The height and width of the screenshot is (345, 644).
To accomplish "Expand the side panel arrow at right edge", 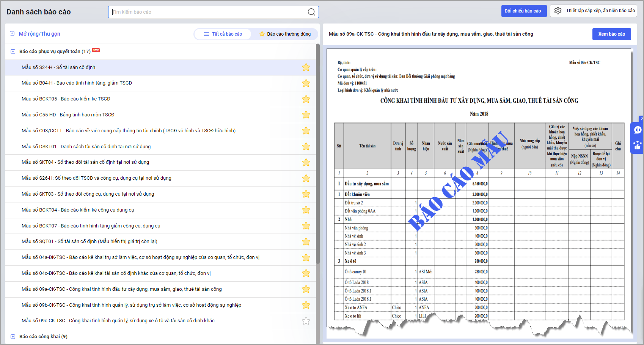I will point(641,118).
